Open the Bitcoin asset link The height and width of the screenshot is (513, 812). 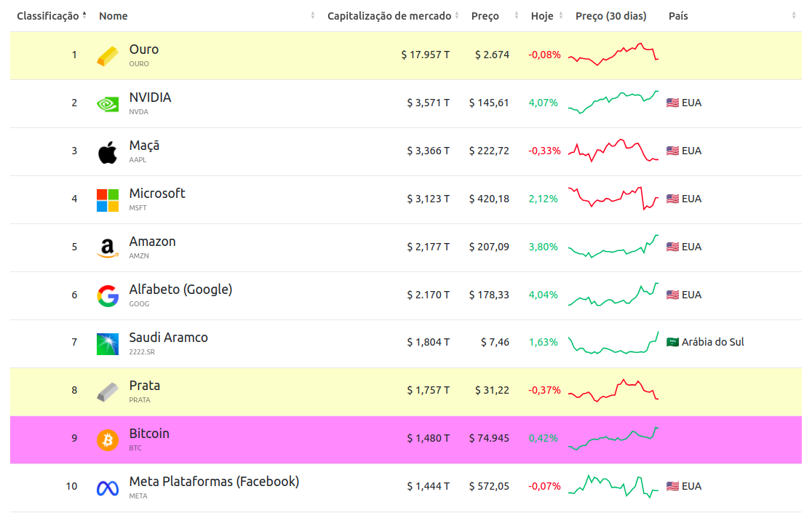point(149,433)
